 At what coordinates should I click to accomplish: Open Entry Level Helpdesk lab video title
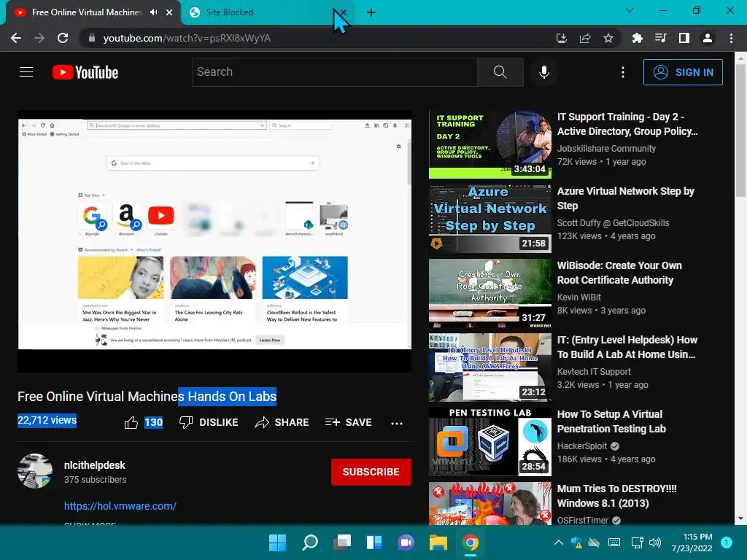tap(627, 347)
